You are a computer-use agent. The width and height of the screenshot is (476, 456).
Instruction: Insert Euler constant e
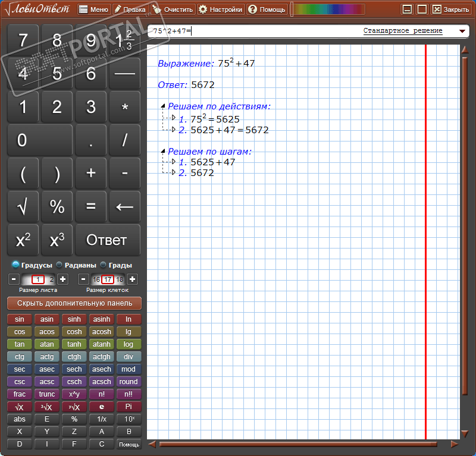pos(101,407)
